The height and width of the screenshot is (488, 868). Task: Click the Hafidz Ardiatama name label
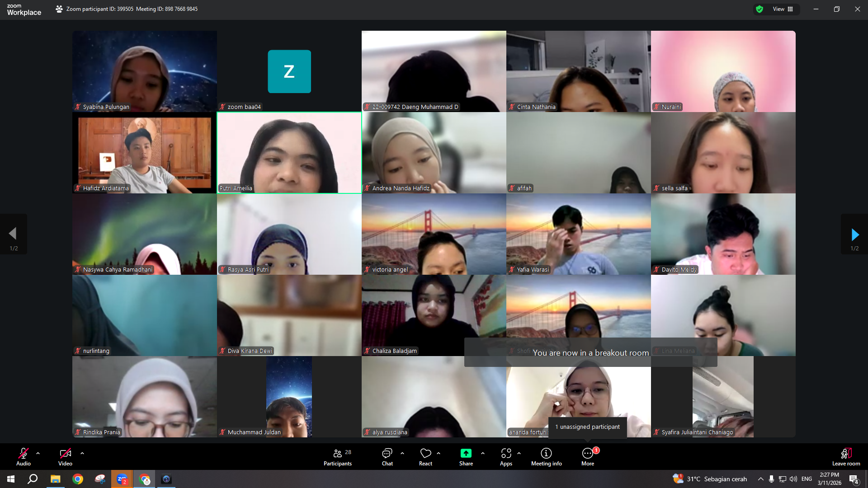coord(102,188)
